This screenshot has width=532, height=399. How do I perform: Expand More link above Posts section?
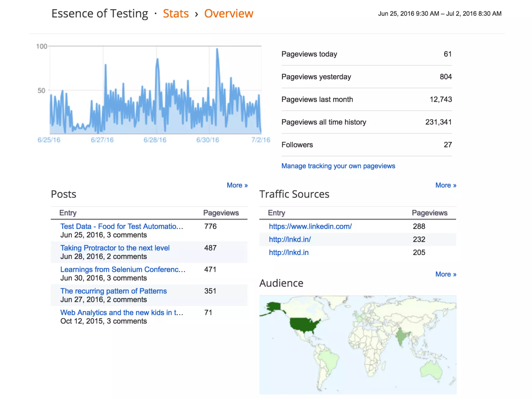(237, 185)
